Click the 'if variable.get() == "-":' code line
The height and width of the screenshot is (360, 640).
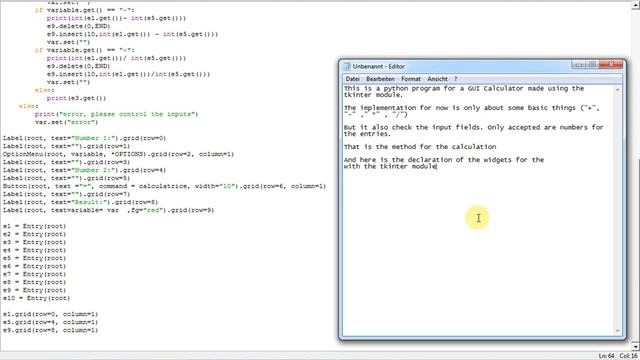pos(84,10)
